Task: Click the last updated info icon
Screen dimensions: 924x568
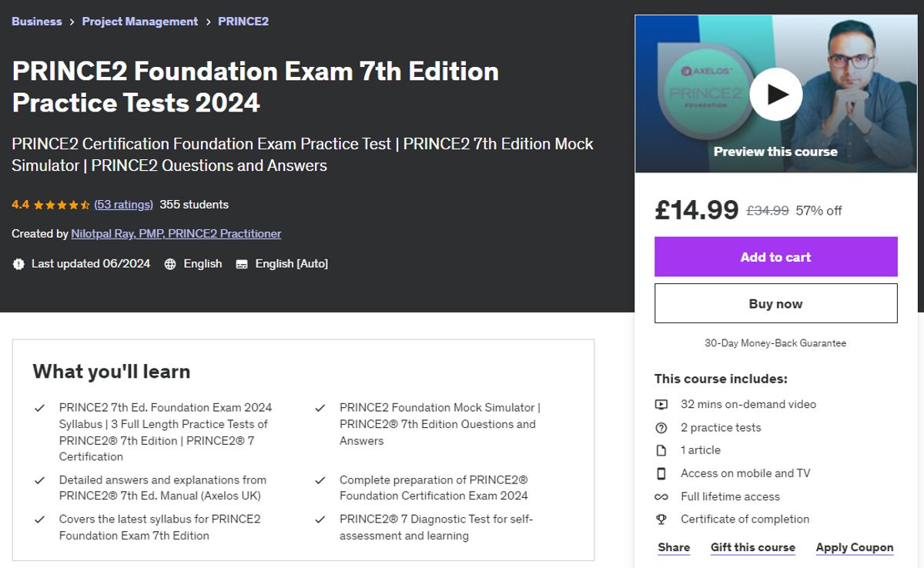Action: tap(18, 263)
